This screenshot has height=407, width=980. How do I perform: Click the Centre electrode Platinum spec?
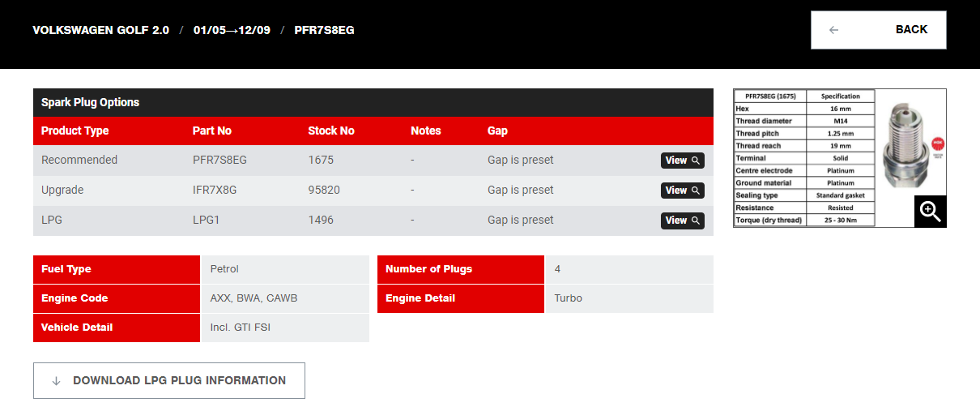pos(804,171)
